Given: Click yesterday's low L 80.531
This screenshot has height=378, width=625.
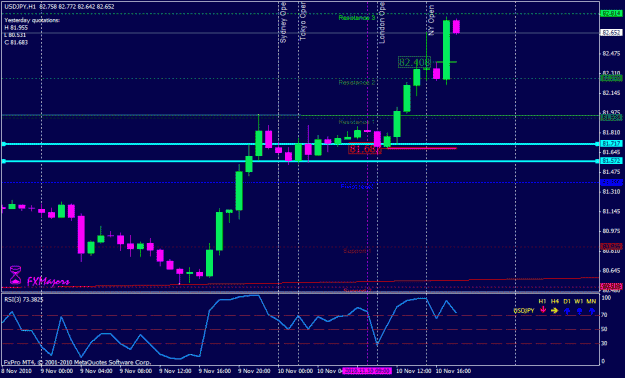Looking at the screenshot, I should (x=16, y=35).
